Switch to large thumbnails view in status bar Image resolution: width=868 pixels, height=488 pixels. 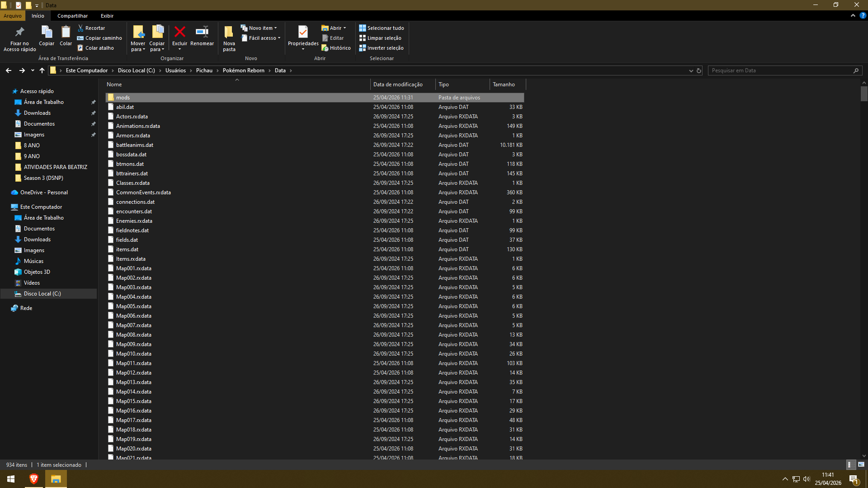point(861,465)
